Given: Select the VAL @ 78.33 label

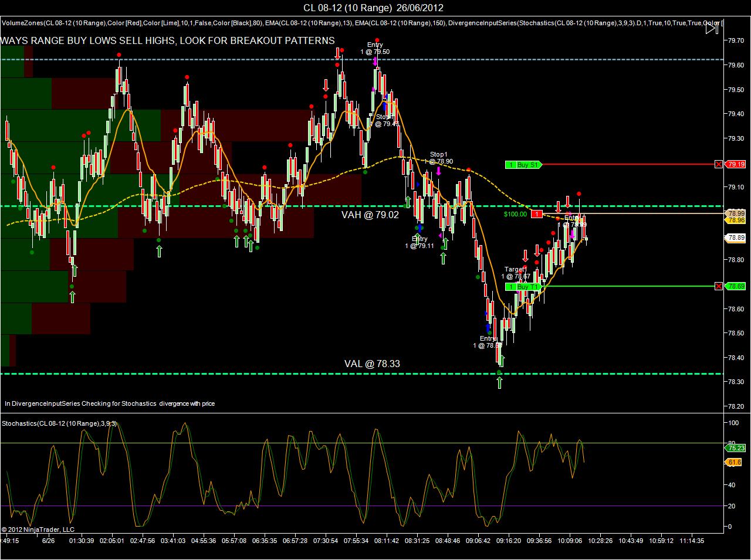Looking at the screenshot, I should tap(372, 364).
